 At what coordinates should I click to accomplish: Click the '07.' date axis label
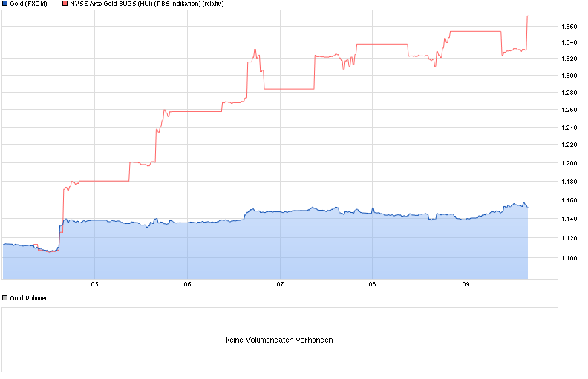pos(281,284)
